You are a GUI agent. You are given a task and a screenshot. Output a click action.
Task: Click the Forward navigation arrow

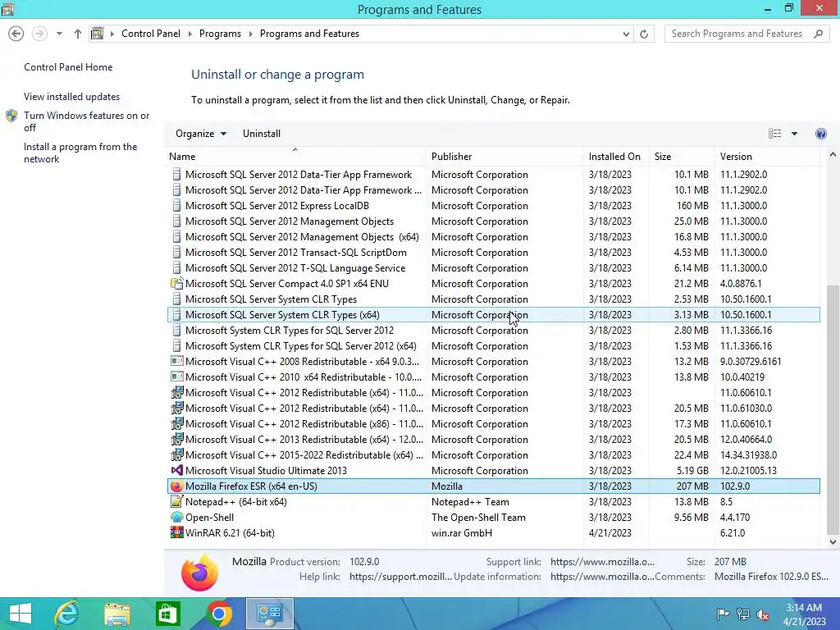pyautogui.click(x=39, y=34)
